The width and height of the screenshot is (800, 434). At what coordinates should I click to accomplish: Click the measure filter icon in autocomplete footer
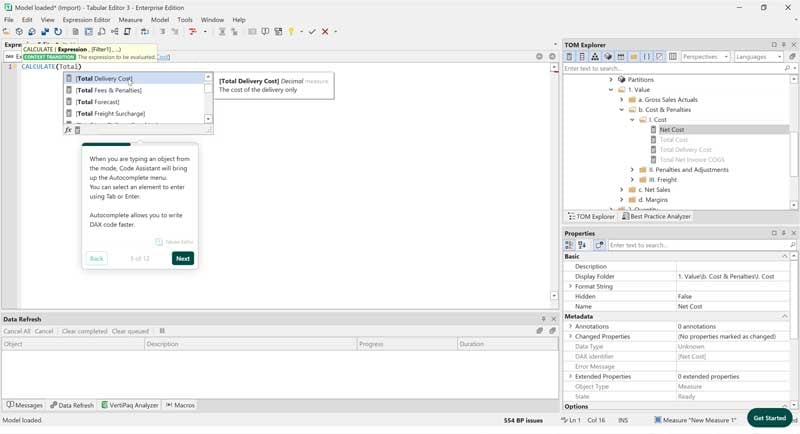pos(78,130)
